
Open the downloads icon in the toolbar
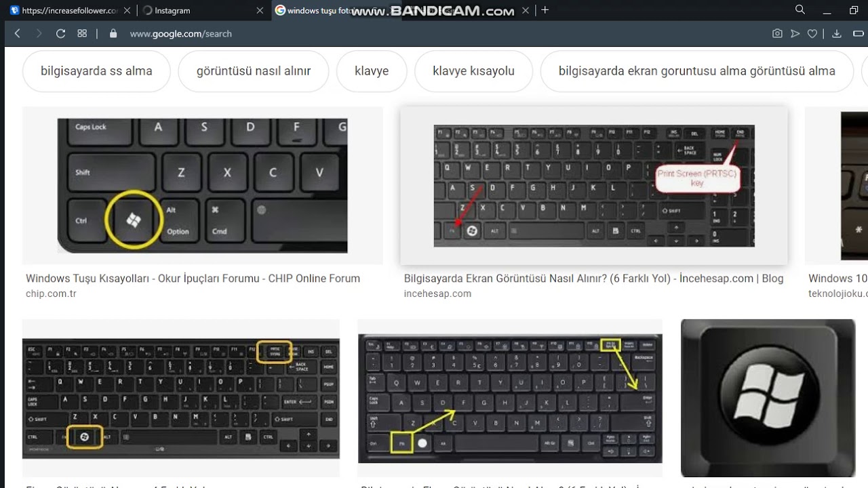pos(837,33)
